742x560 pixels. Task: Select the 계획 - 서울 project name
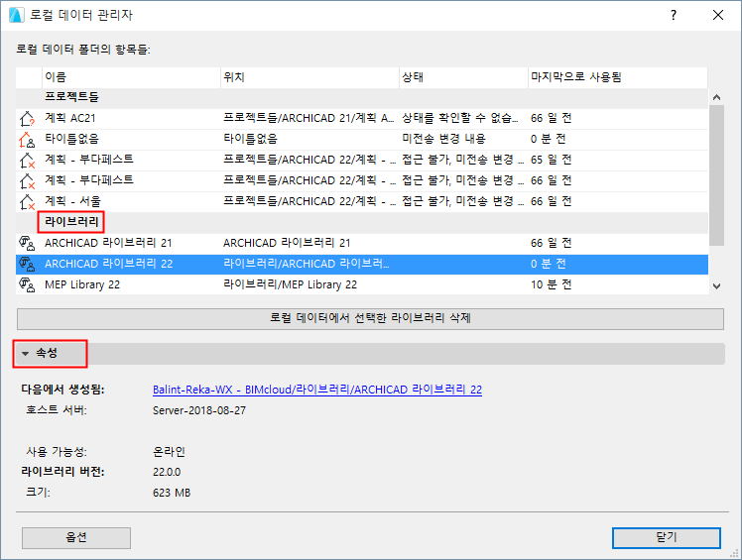pos(72,201)
